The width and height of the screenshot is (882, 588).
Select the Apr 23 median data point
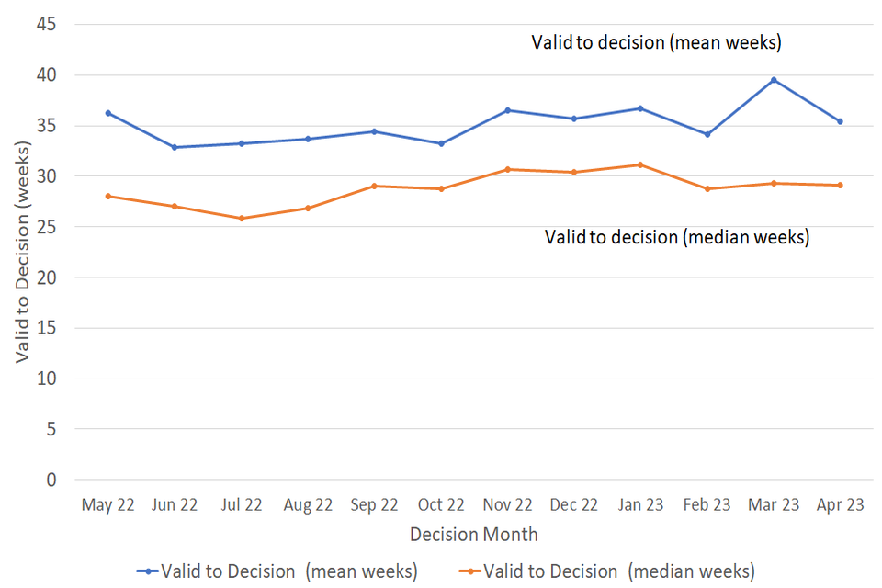coord(840,185)
